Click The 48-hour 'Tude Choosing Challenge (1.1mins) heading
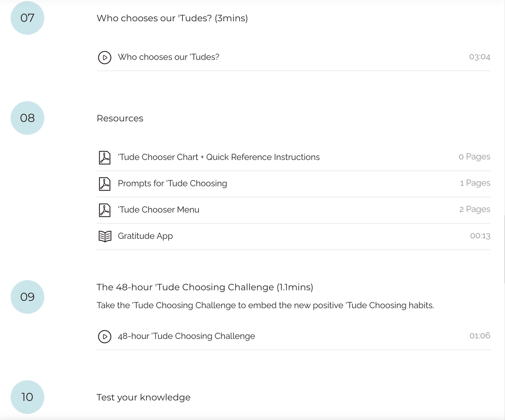505x420 pixels. tap(204, 287)
